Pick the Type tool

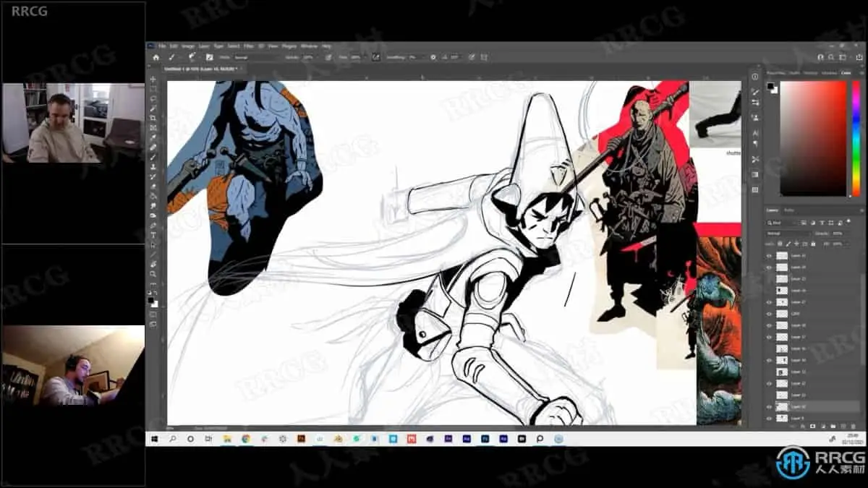(x=153, y=234)
